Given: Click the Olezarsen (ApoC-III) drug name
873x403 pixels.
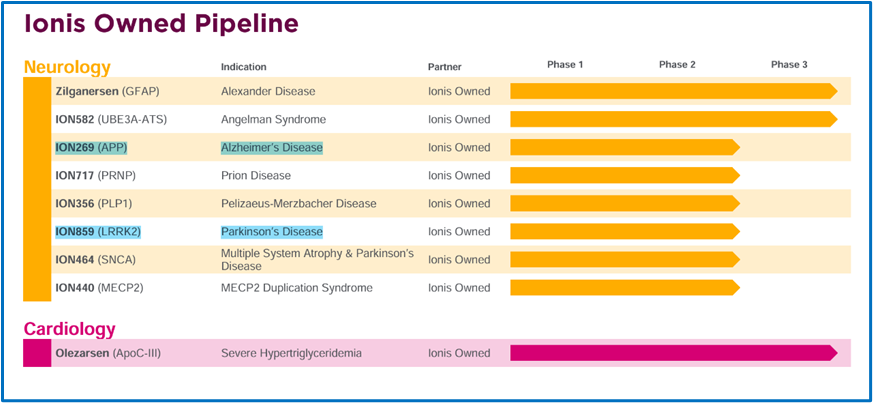Looking at the screenshot, I should tap(108, 353).
